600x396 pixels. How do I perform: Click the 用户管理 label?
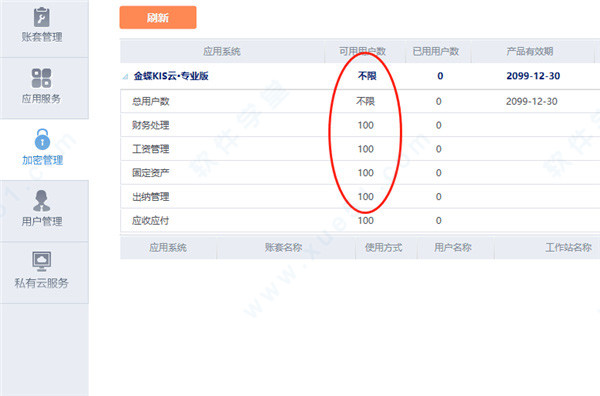(x=42, y=221)
